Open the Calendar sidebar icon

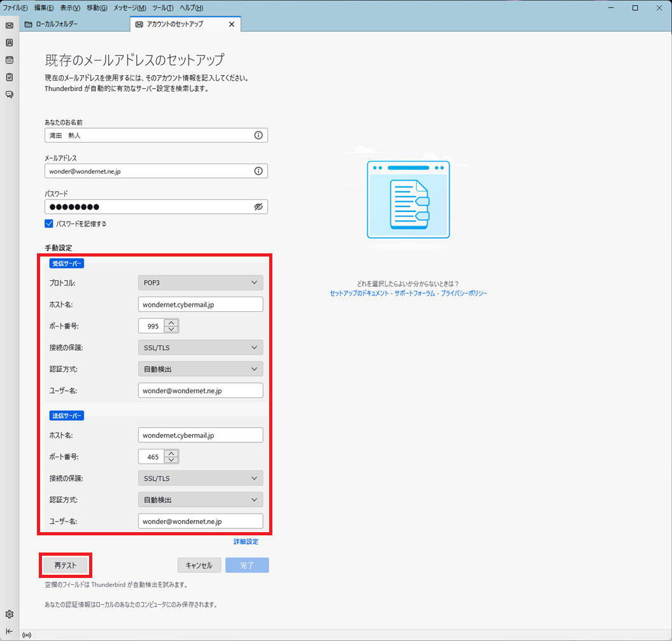[x=10, y=60]
